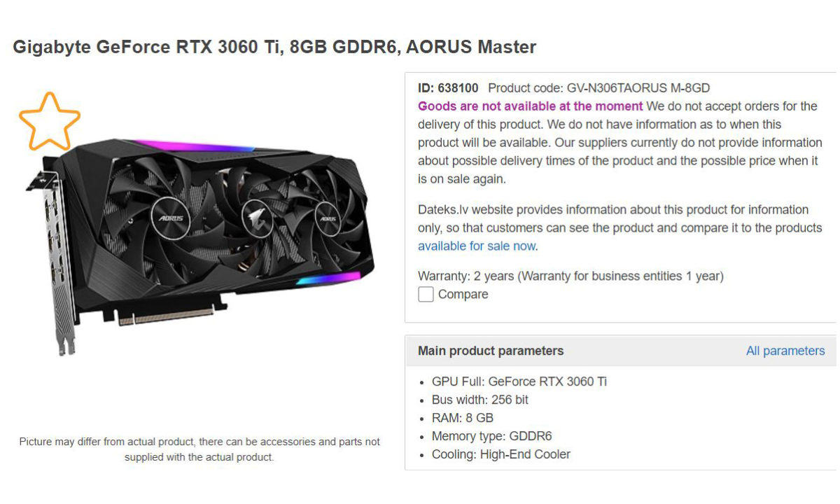840x504 pixels.
Task: Click the "Goods are not available" notice
Action: 530,106
